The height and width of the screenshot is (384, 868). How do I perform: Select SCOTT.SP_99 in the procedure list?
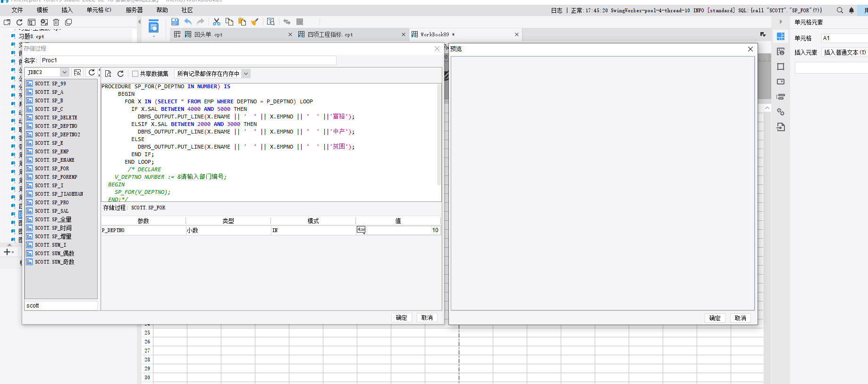pyautogui.click(x=50, y=83)
